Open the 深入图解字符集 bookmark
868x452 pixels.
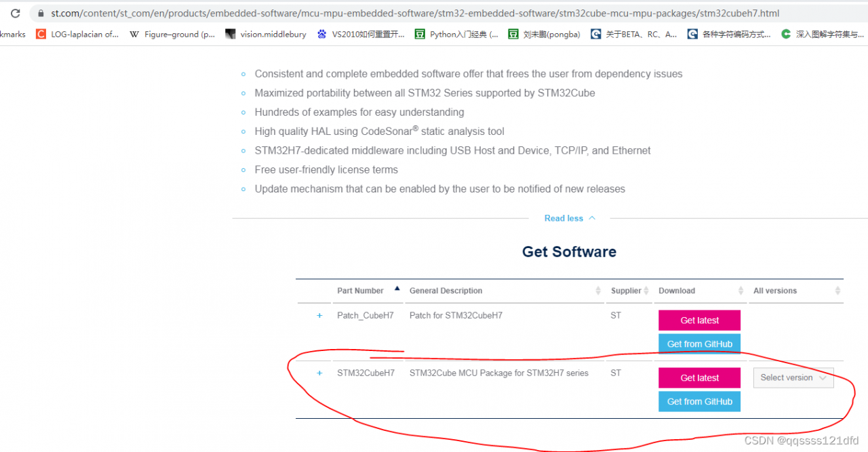pyautogui.click(x=823, y=34)
